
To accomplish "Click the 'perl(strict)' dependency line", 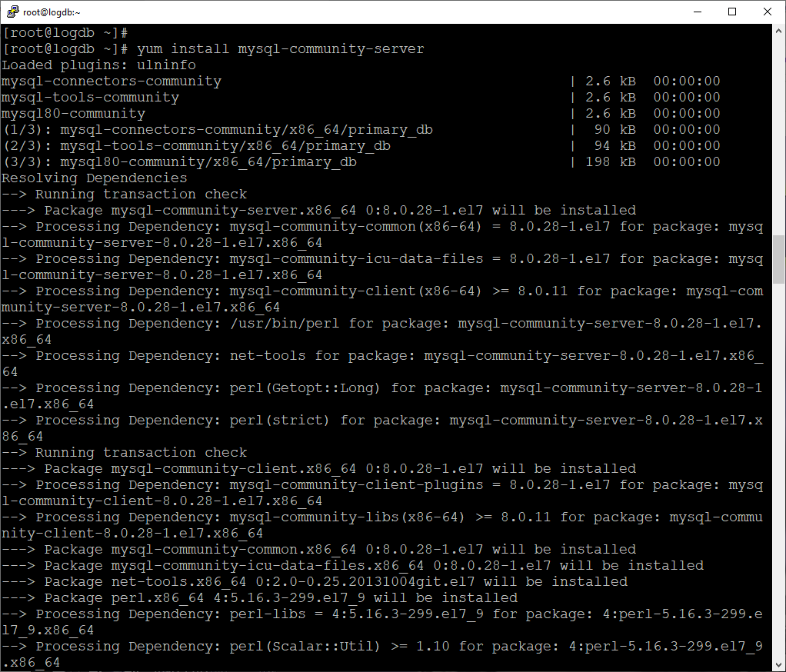I will pyautogui.click(x=382, y=428).
